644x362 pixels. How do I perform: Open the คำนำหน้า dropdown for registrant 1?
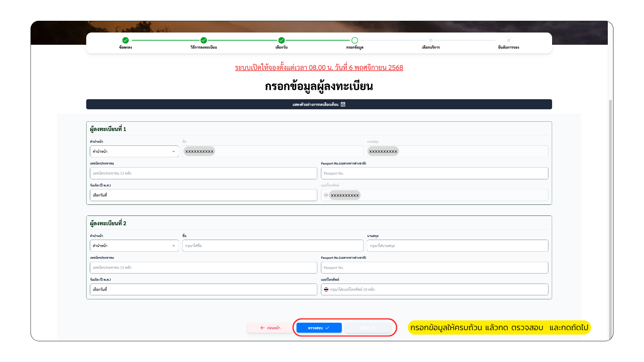click(x=134, y=151)
